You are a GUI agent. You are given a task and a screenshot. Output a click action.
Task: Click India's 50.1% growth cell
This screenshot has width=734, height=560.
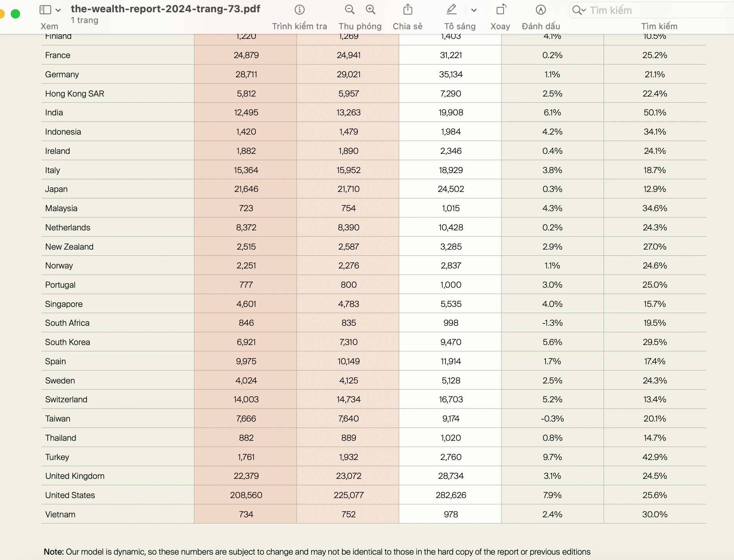[x=654, y=112]
